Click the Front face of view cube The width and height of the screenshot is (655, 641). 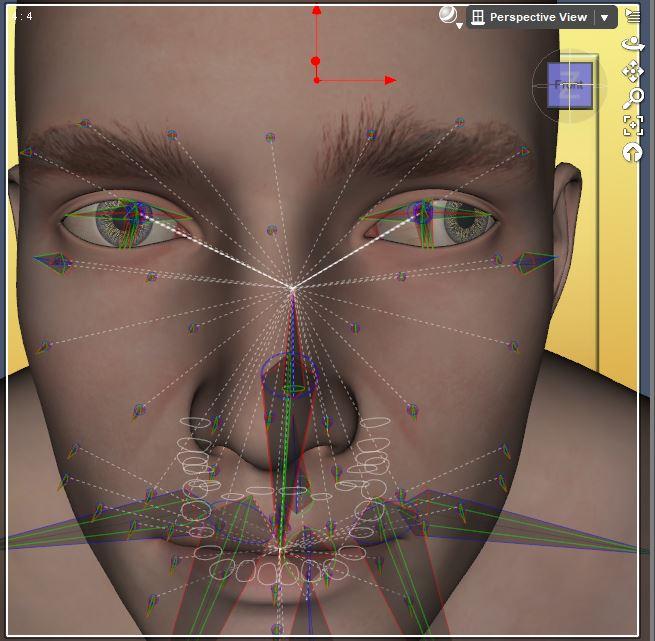pos(570,86)
